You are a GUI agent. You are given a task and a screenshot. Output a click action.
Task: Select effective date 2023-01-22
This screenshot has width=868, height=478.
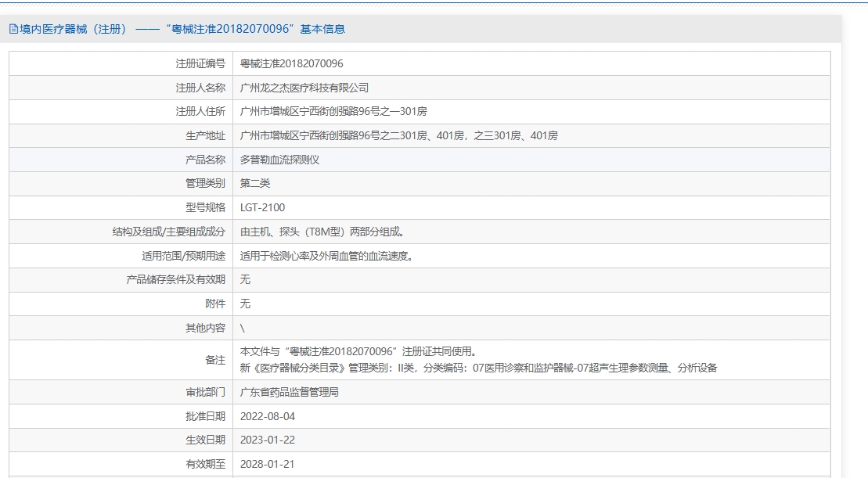268,440
